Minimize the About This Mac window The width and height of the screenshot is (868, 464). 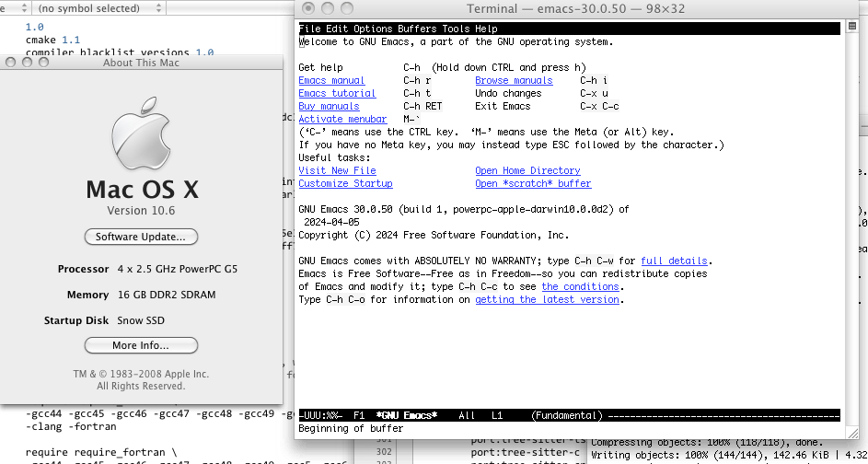[27, 62]
